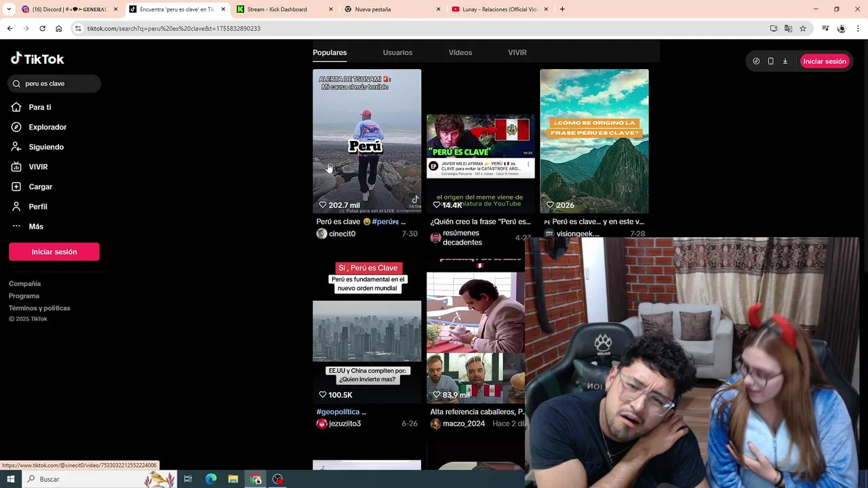Click the search magnifier icon in TikTok sidebar
The height and width of the screenshot is (488, 868).
click(x=16, y=83)
